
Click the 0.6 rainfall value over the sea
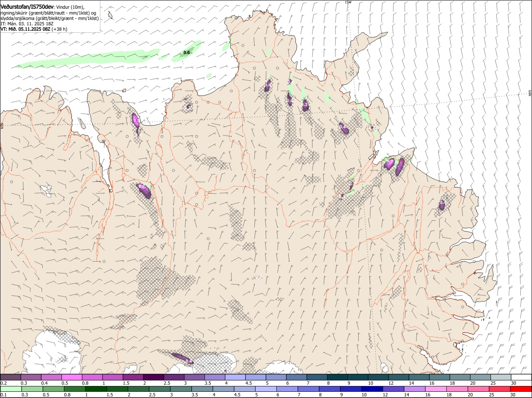187,52
